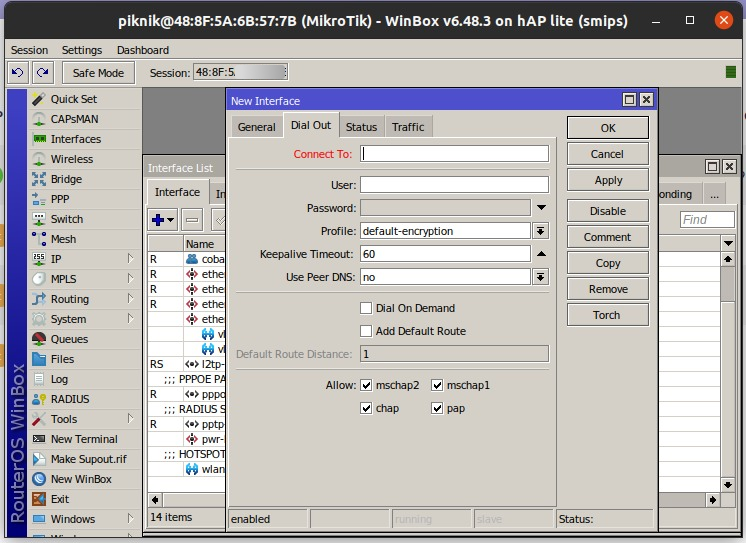Open Log sidebar entry
Image resolution: width=746 pixels, height=543 pixels.
pos(59,379)
